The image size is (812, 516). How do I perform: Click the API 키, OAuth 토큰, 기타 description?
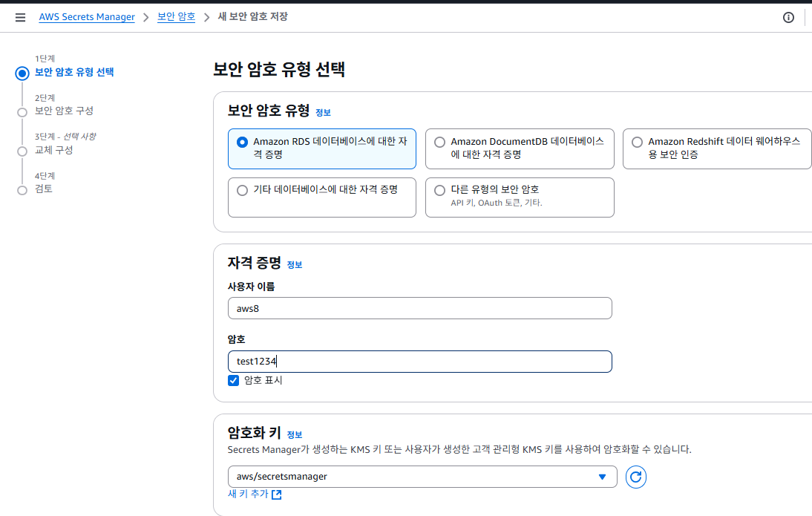point(496,203)
